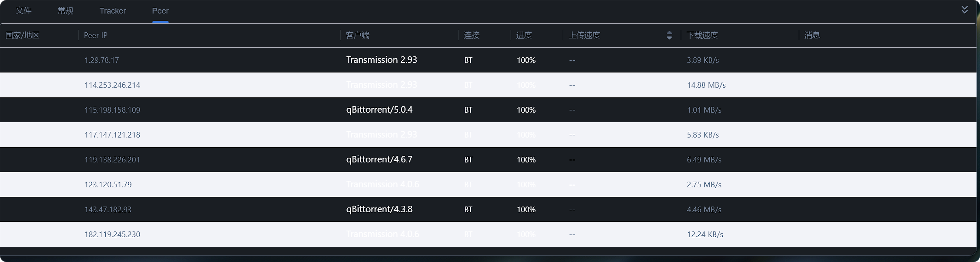This screenshot has width=980, height=262.
Task: Select peer IP 119.138.226.201
Action: (112, 160)
